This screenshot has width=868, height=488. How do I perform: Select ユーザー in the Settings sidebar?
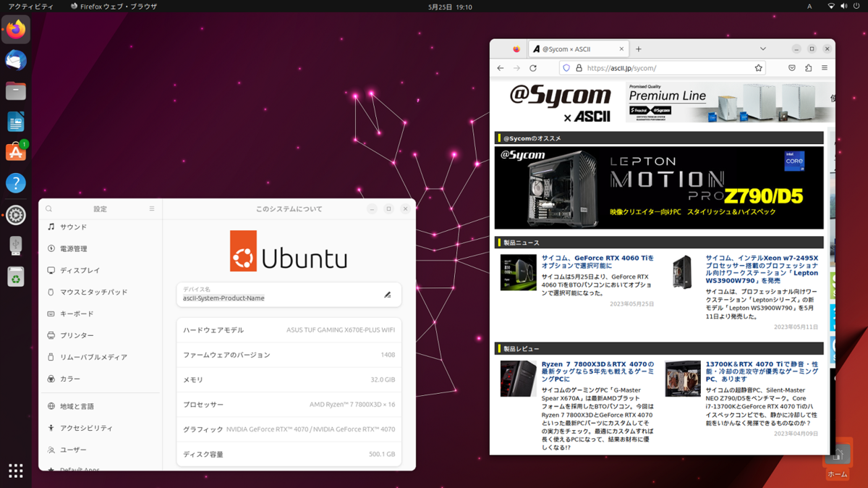coord(101,450)
